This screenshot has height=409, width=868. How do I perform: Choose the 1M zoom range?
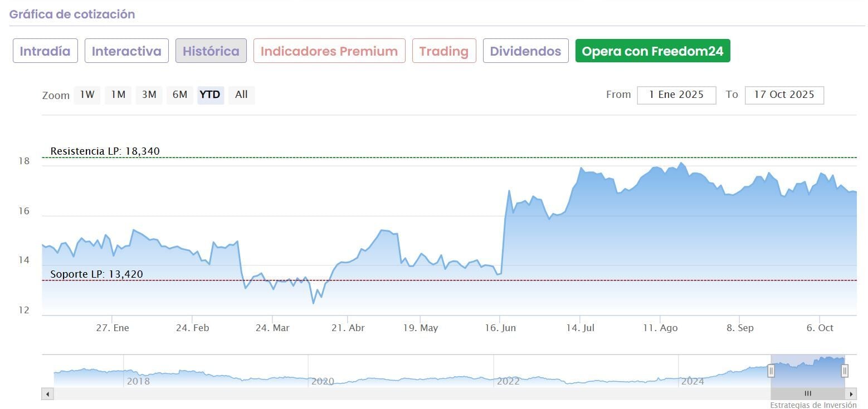pyautogui.click(x=118, y=95)
